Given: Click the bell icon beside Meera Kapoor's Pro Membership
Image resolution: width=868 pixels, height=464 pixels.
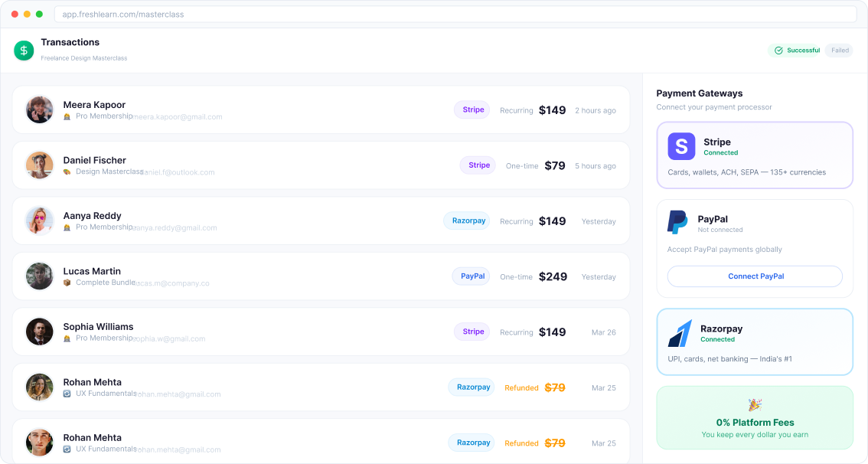Looking at the screenshot, I should [x=67, y=116].
